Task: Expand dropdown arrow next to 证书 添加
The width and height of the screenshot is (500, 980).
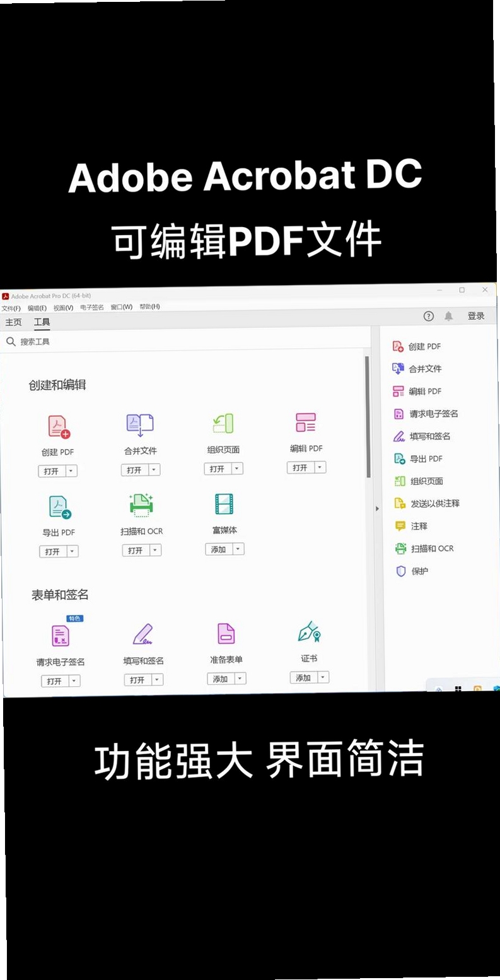Action: pyautogui.click(x=323, y=677)
